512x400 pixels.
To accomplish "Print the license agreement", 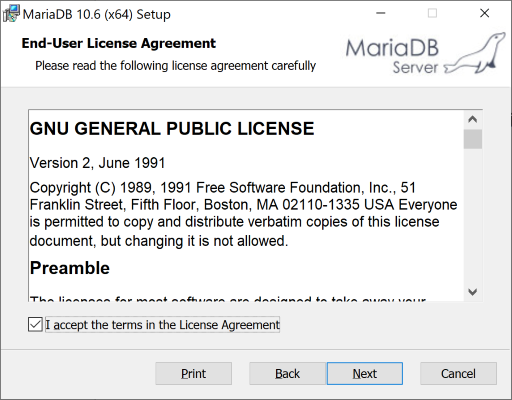I will click(x=193, y=373).
